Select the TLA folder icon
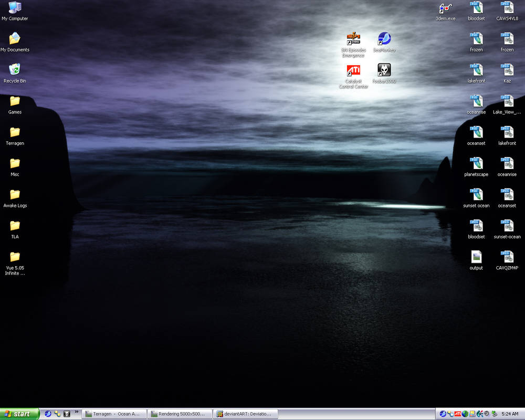 point(15,229)
